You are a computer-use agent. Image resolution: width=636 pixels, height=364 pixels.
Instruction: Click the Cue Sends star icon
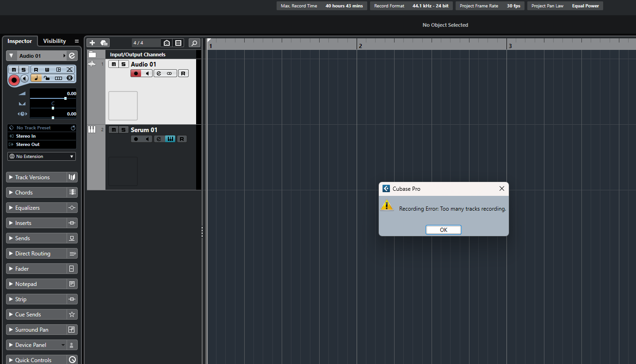[x=72, y=315]
